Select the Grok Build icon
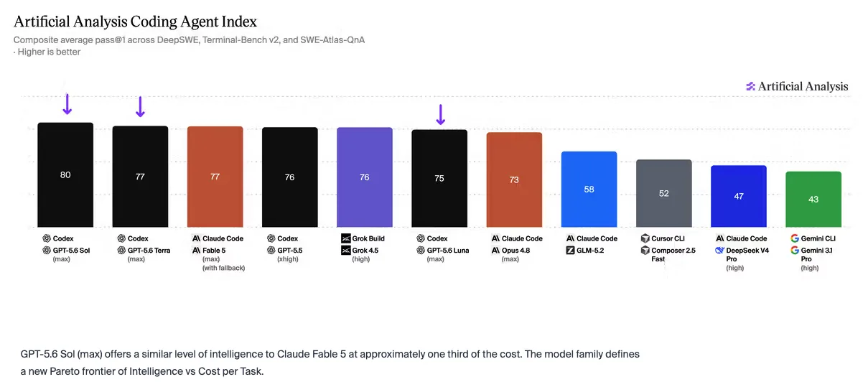868x387 pixels. pyautogui.click(x=345, y=238)
